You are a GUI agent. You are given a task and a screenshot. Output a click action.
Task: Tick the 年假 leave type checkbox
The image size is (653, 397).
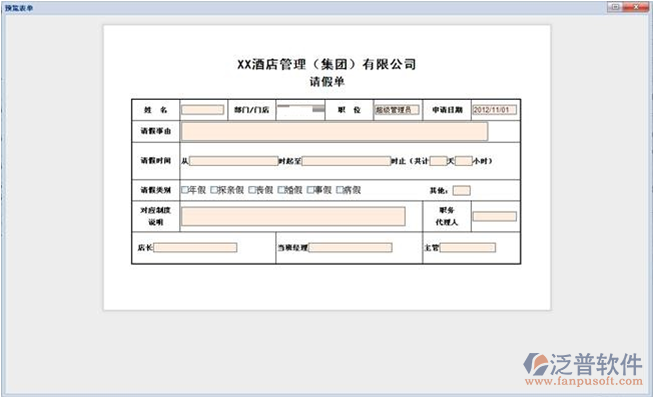[x=185, y=190]
